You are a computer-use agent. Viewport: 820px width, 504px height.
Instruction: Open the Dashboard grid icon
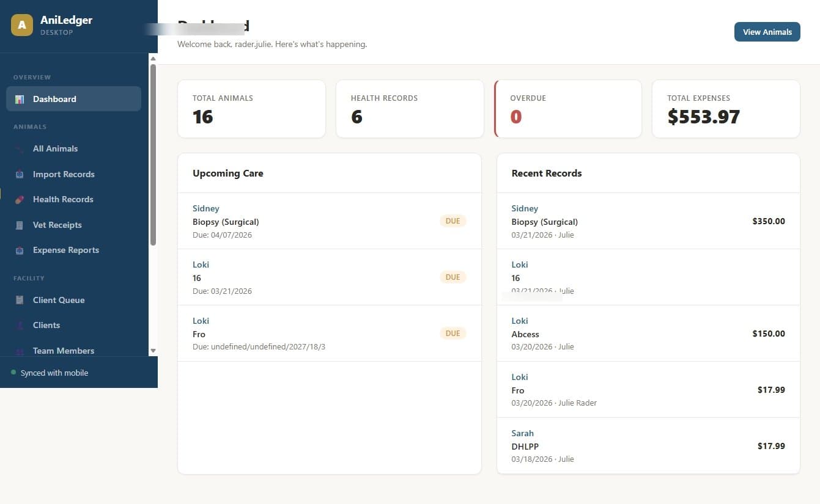point(20,99)
